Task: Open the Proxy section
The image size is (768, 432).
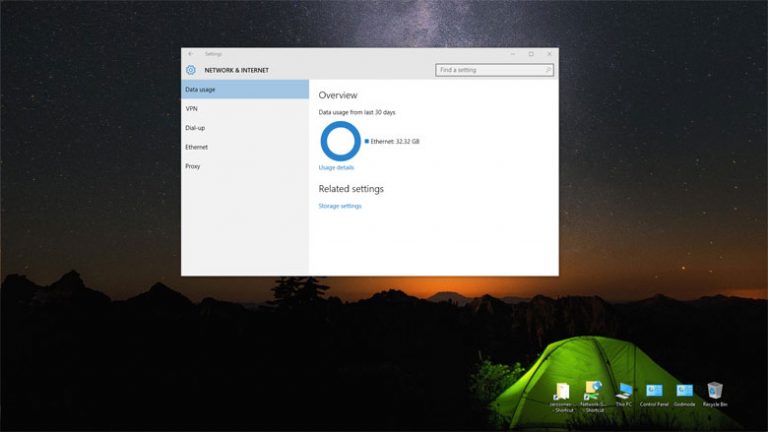Action: pyautogui.click(x=245, y=166)
